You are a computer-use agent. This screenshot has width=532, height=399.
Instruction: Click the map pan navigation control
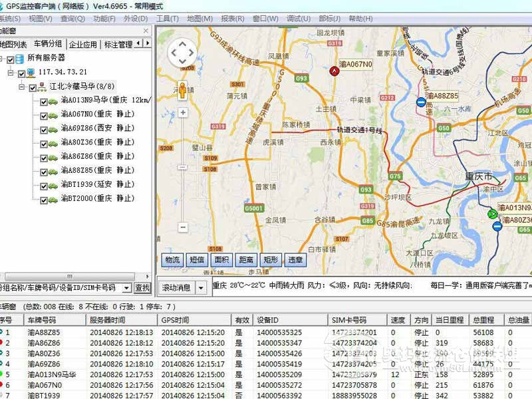[182, 53]
